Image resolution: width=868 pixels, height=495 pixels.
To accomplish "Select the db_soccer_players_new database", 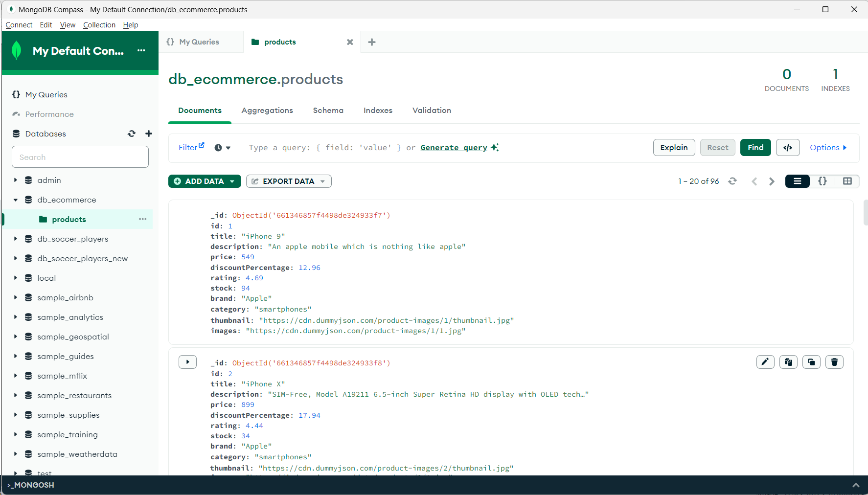I will (x=82, y=258).
